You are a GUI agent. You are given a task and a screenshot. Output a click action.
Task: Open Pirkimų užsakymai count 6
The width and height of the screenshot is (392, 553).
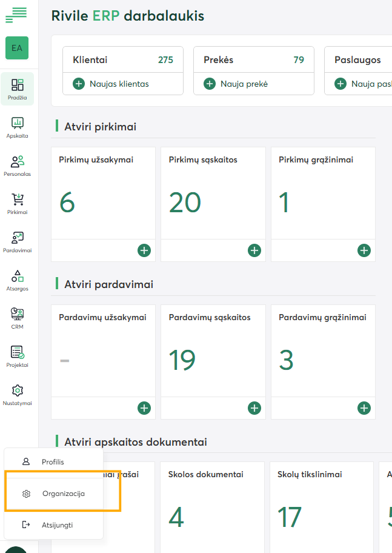(x=67, y=203)
